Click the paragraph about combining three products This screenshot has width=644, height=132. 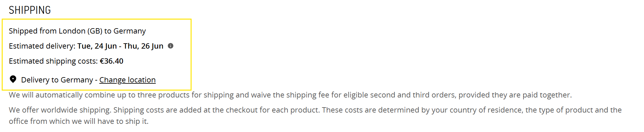[x=290, y=95]
